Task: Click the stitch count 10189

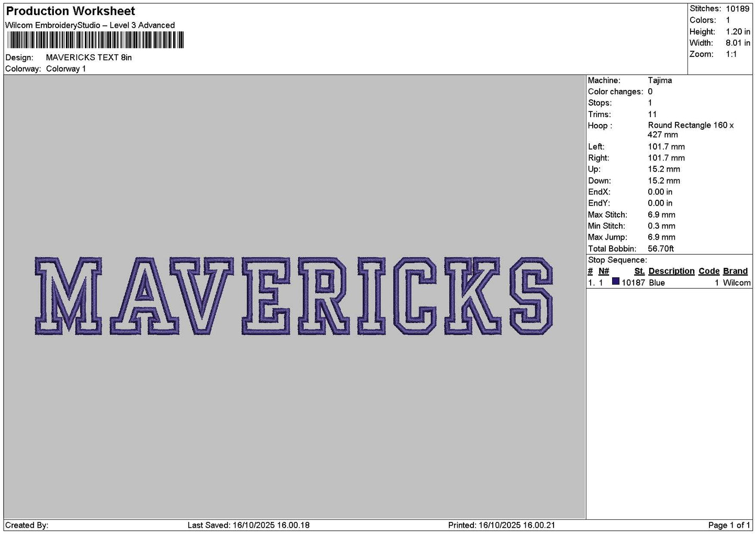Action: [738, 9]
